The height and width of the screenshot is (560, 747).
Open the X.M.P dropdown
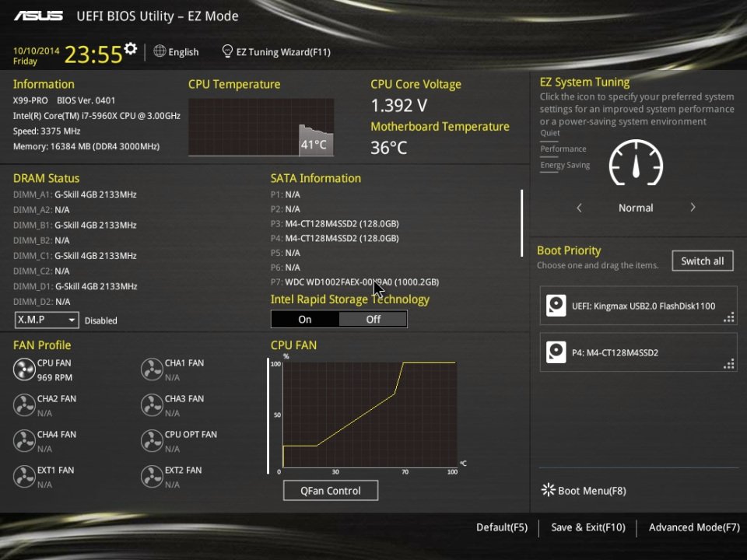[x=47, y=320]
